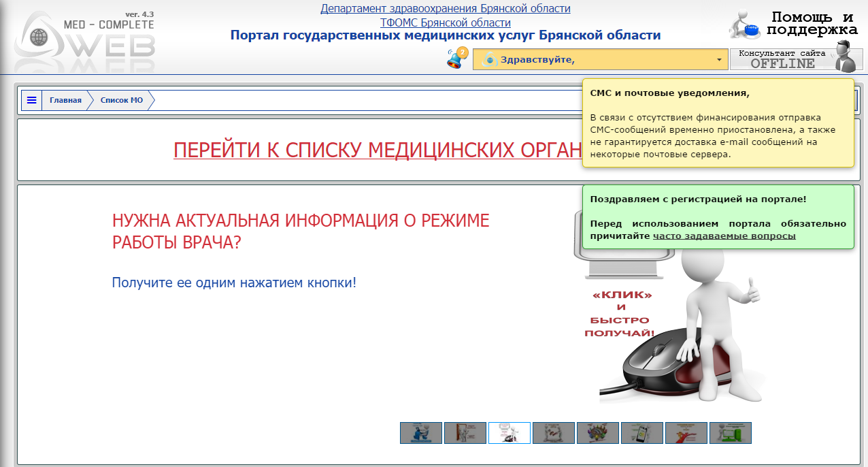Select the first slide thumbnail with blue figure
The height and width of the screenshot is (467, 868).
[x=421, y=433]
